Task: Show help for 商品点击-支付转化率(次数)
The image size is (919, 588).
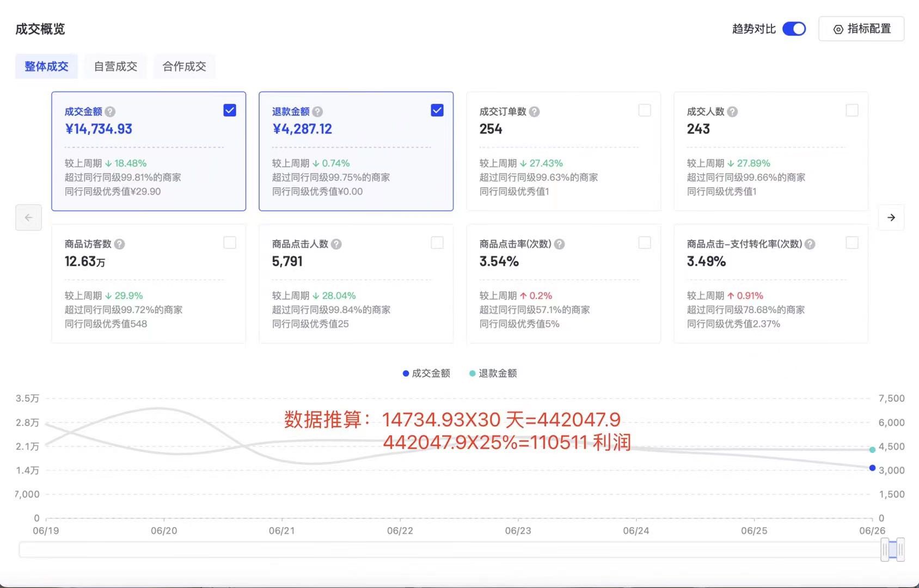Action: pyautogui.click(x=810, y=244)
